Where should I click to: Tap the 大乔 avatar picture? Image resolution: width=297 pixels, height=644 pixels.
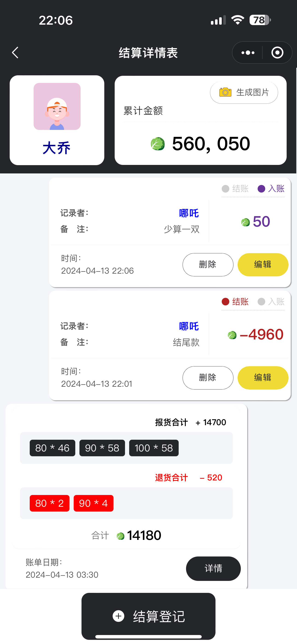pyautogui.click(x=57, y=106)
